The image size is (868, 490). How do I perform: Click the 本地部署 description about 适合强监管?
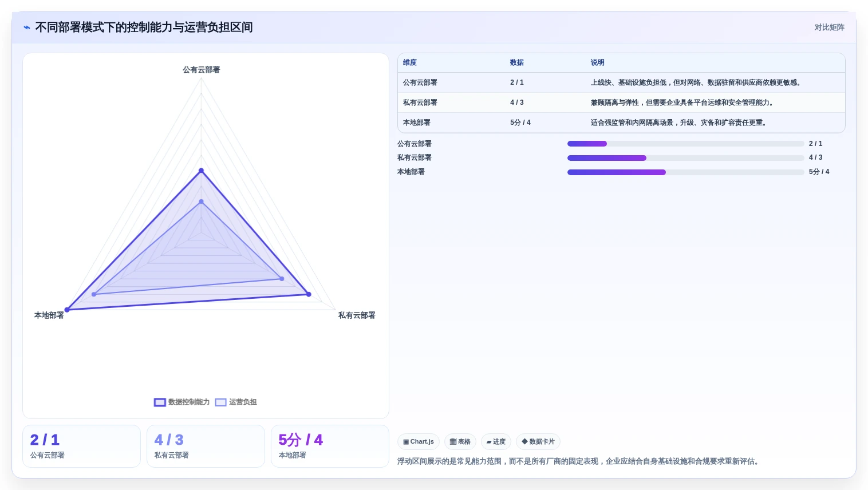[680, 122]
